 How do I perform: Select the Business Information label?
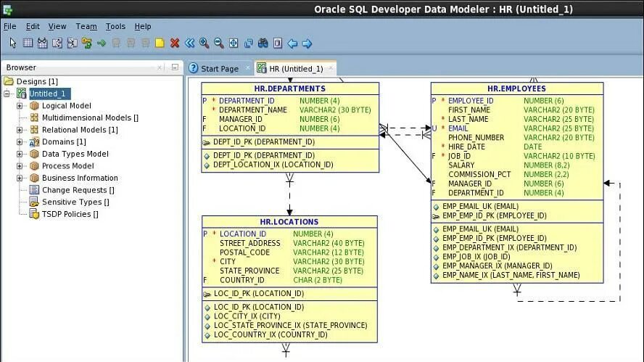click(80, 178)
